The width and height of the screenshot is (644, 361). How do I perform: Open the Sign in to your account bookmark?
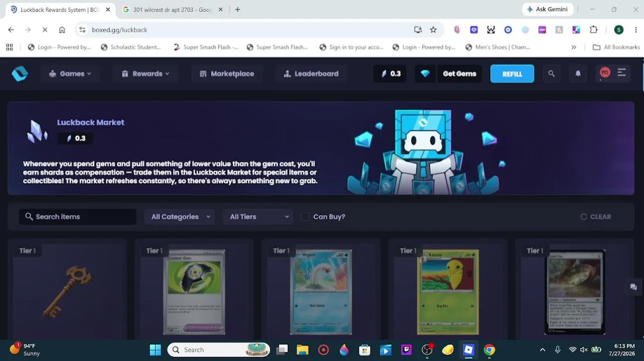click(351, 47)
